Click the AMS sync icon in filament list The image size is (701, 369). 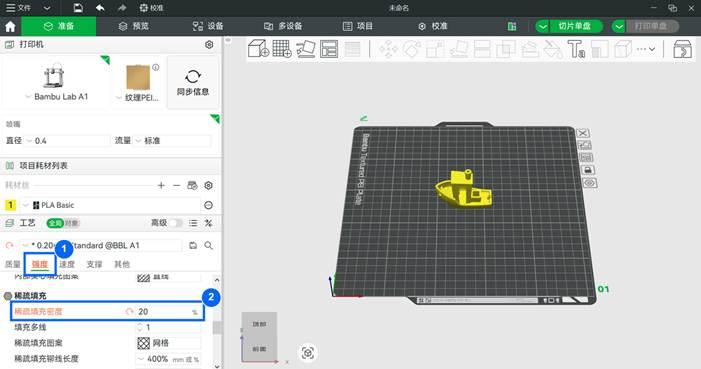pos(192,185)
